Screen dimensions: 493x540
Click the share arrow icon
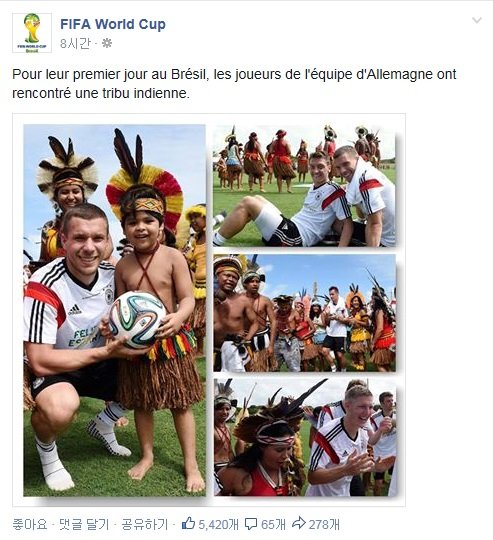point(299,523)
